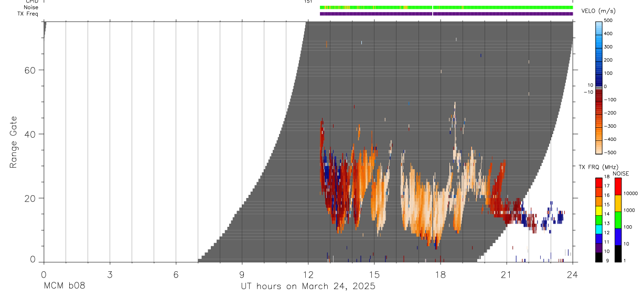
Task: Pick the green swatch in TX FRQ legend
Action: [x=599, y=219]
